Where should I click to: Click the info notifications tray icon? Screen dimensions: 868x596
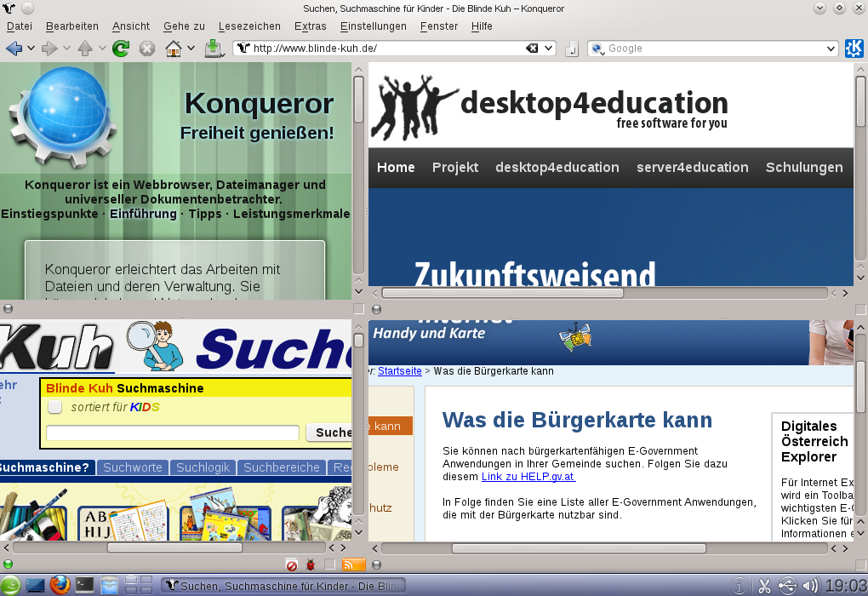click(x=739, y=586)
